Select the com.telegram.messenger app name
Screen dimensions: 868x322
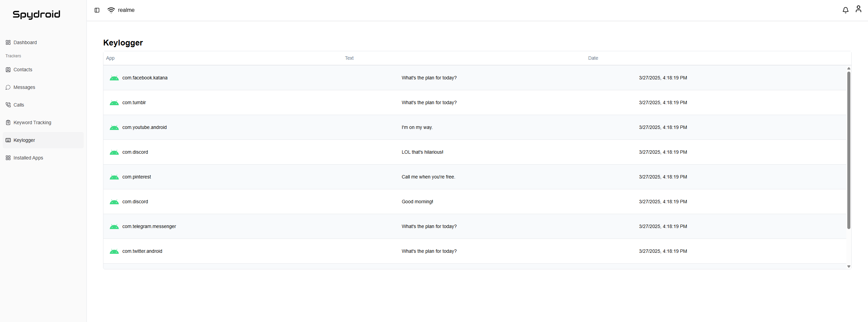(149, 226)
